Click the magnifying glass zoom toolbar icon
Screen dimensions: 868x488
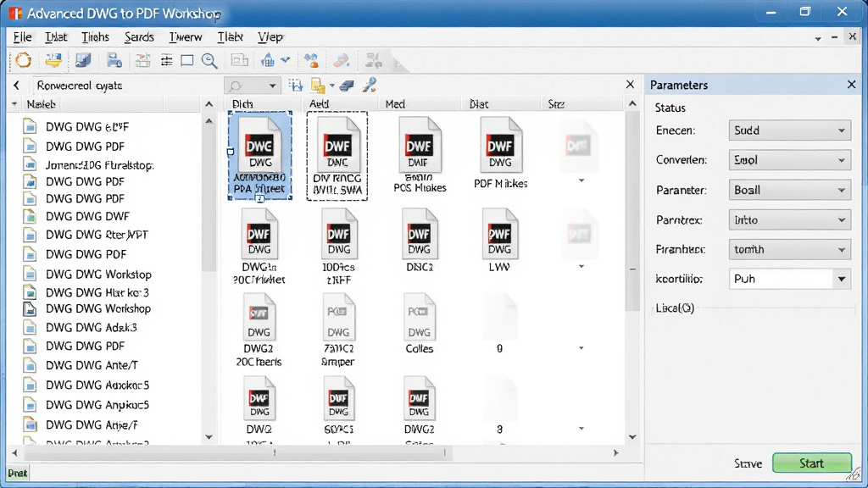[209, 60]
